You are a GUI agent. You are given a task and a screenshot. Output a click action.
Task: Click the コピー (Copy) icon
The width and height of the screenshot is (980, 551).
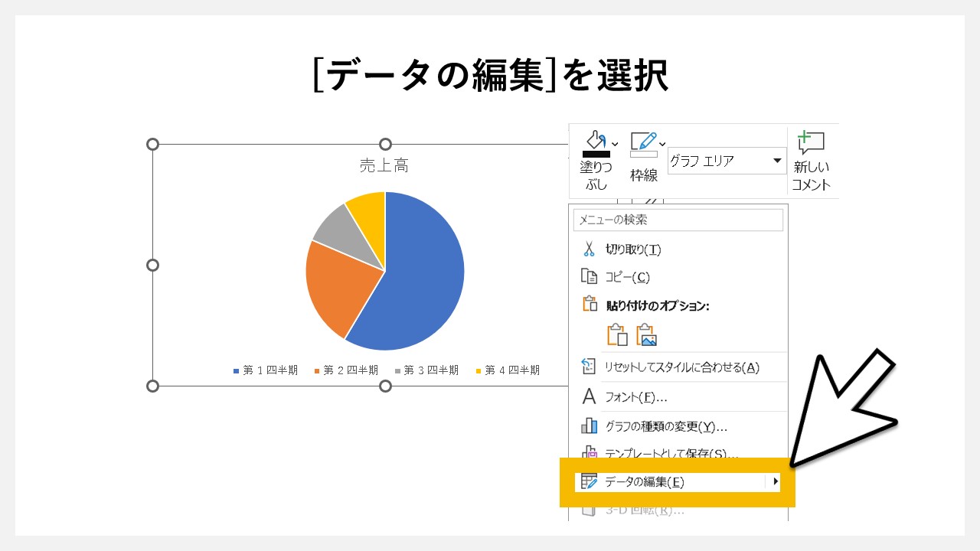click(x=590, y=276)
